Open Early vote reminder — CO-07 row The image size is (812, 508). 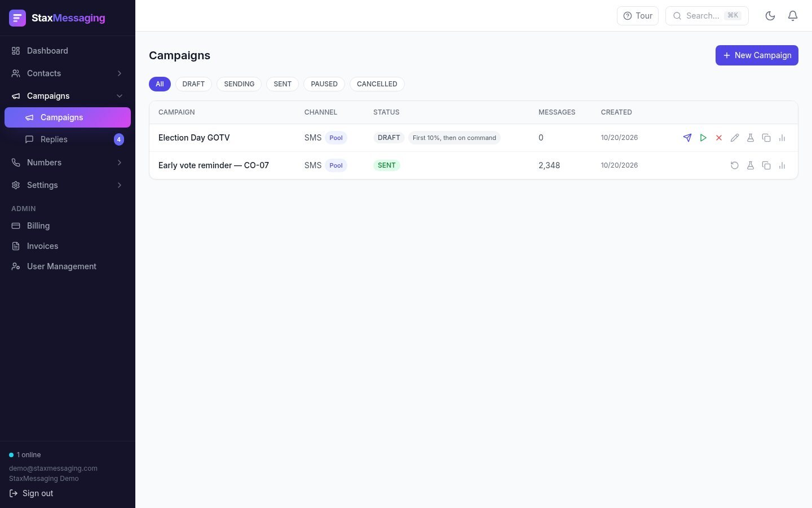(x=474, y=165)
